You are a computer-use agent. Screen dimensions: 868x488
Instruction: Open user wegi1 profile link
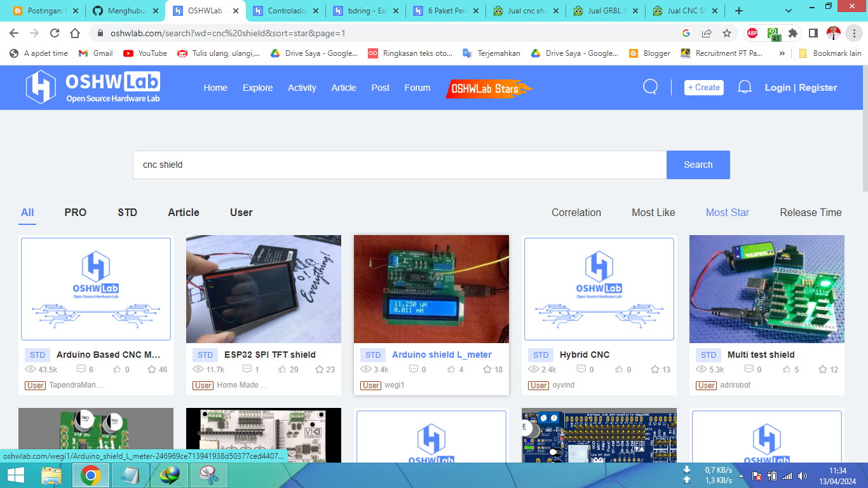tap(395, 385)
